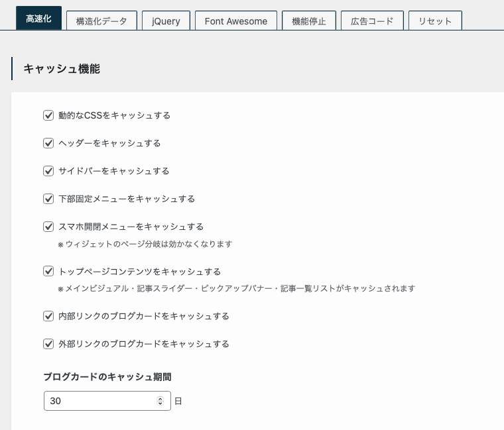Click the cache period number field
The height and width of the screenshot is (430, 504).
pos(99,401)
